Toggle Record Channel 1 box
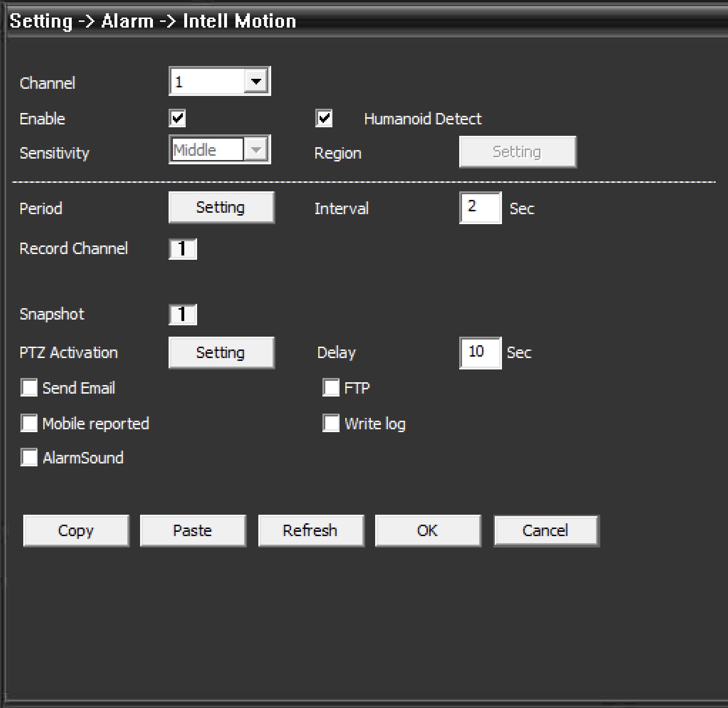This screenshot has width=728, height=708. coord(182,249)
